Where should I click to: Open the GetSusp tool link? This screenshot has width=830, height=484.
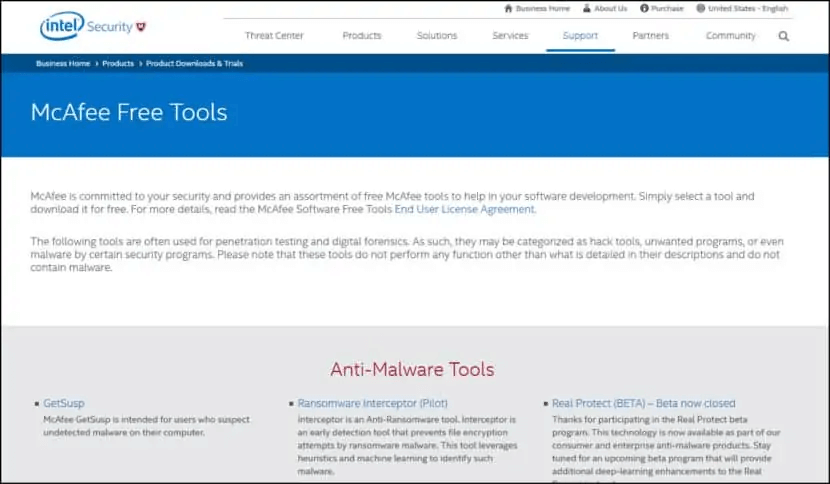point(64,403)
